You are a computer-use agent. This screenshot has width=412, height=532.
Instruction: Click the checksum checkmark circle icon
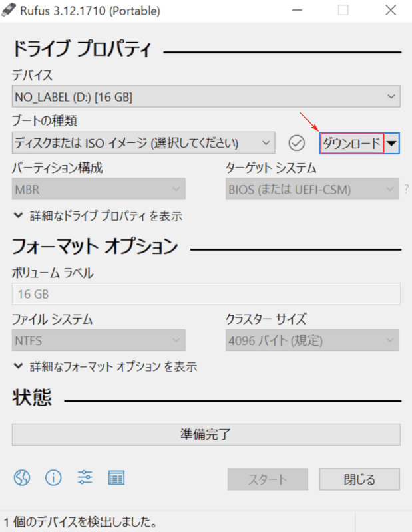point(296,143)
